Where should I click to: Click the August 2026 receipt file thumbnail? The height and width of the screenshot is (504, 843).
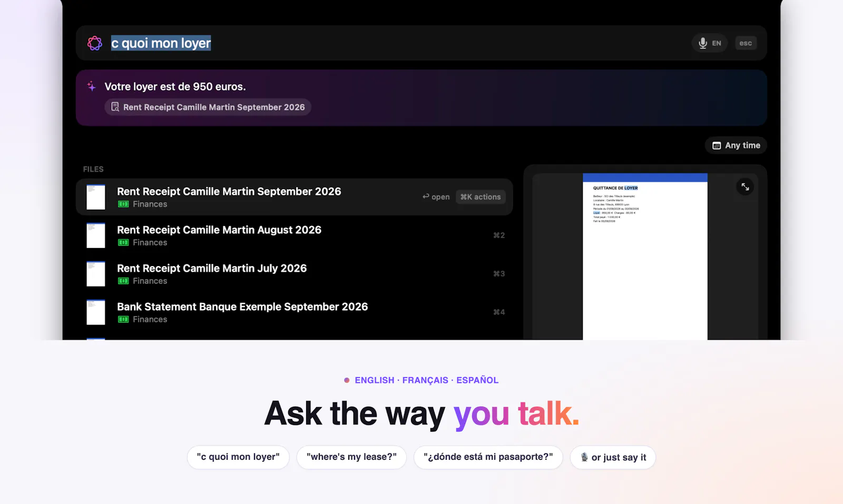96,235
